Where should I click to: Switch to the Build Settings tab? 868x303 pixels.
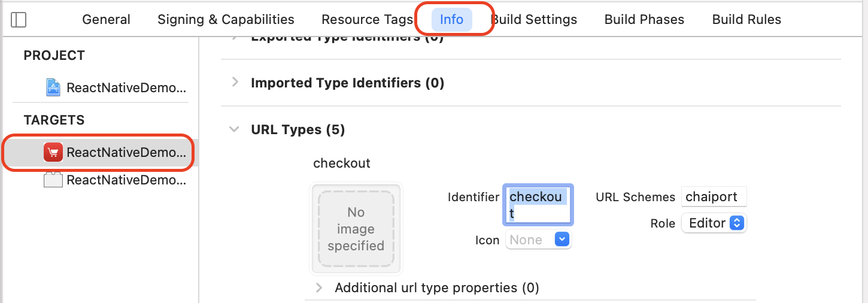(534, 19)
